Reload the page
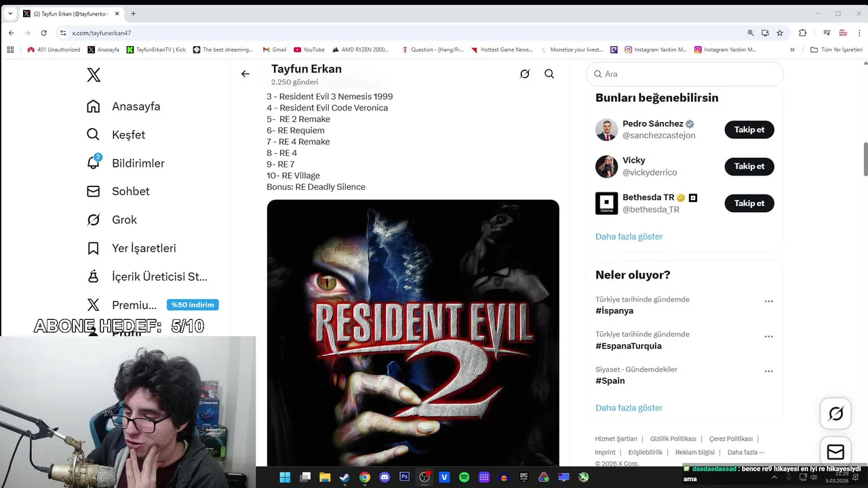The width and height of the screenshot is (868, 488). click(x=44, y=33)
